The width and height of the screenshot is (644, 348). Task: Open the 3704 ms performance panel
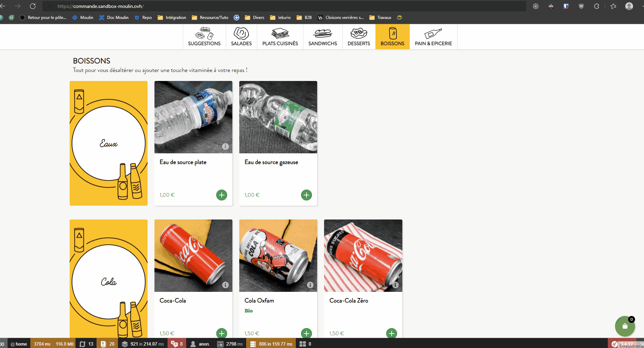42,344
